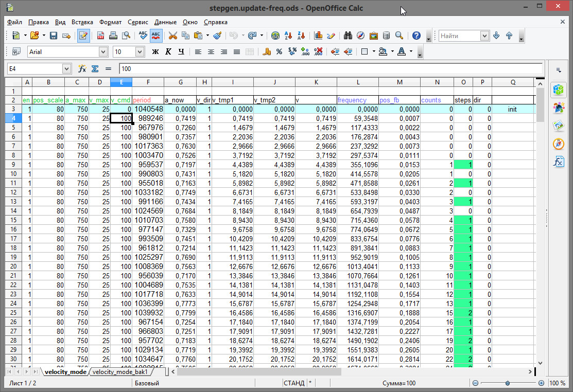The image size is (573, 392).
Task: Open the Function Wizard
Action: pos(82,68)
